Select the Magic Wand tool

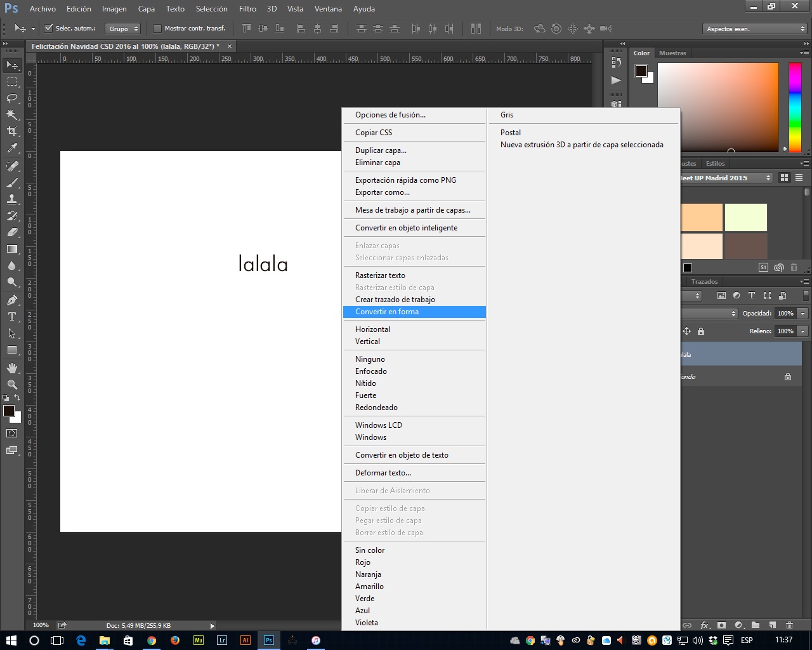tap(12, 115)
